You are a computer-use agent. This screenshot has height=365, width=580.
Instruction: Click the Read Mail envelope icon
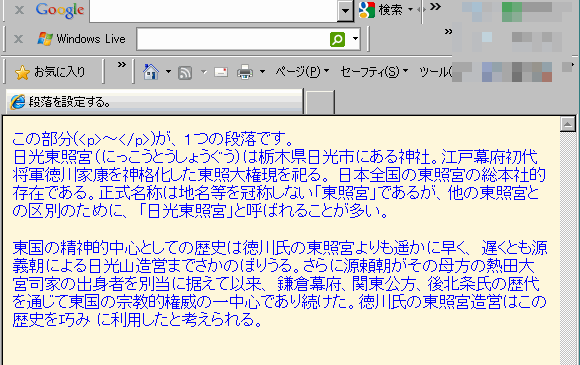[221, 72]
